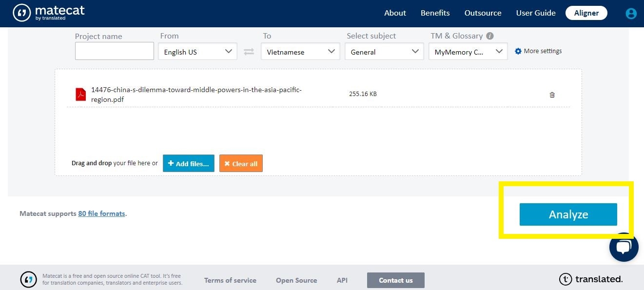Screen dimensions: 644x290
Task: Click the Add files button
Action: (x=189, y=164)
